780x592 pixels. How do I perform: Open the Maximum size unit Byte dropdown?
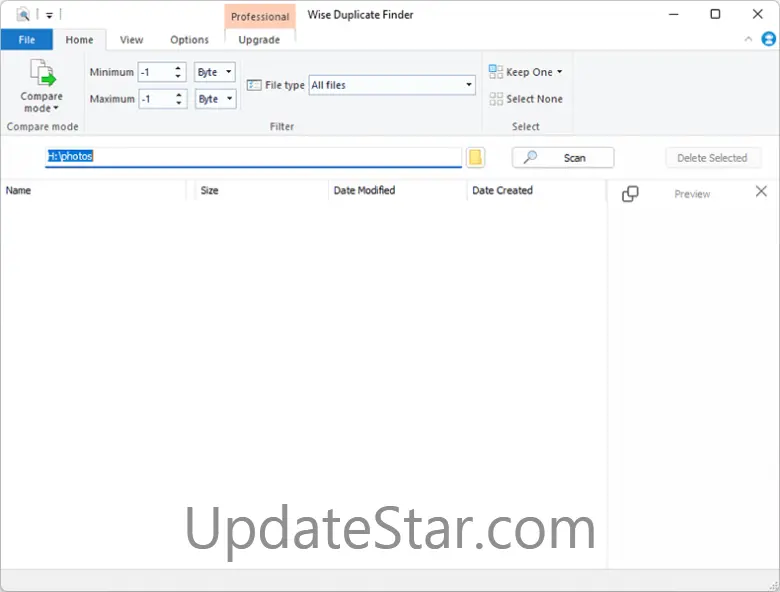215,99
